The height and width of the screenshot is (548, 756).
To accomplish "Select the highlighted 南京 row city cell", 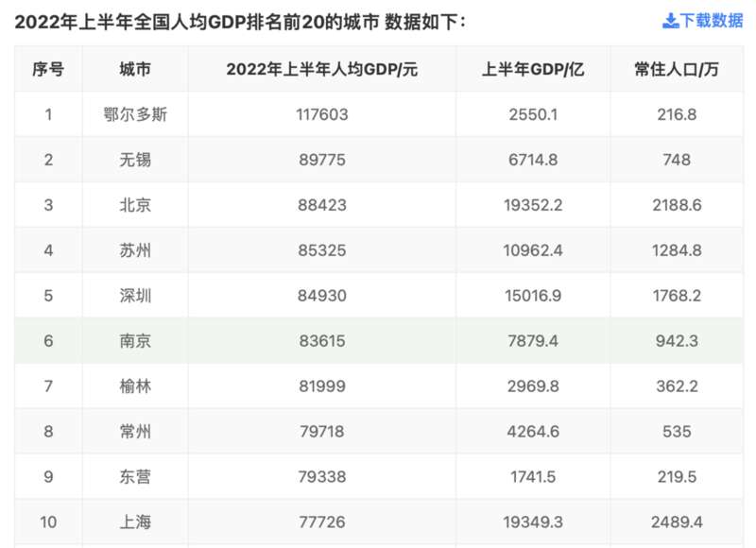I will (135, 341).
